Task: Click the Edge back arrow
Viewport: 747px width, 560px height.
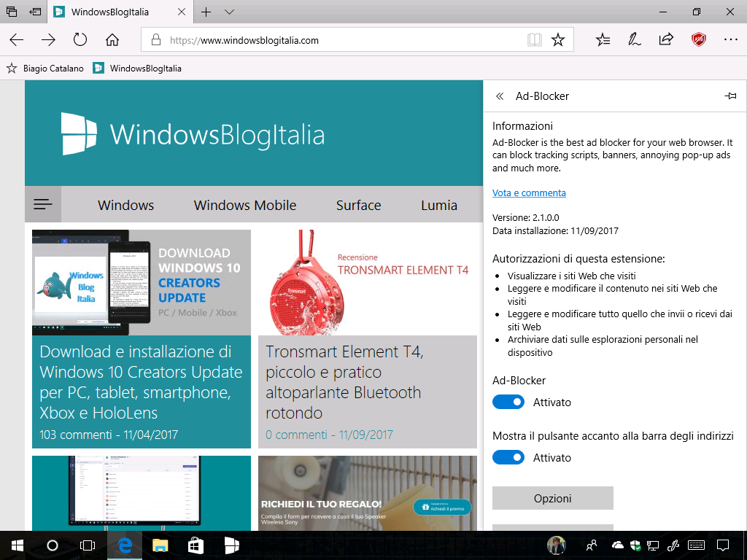Action: click(17, 40)
